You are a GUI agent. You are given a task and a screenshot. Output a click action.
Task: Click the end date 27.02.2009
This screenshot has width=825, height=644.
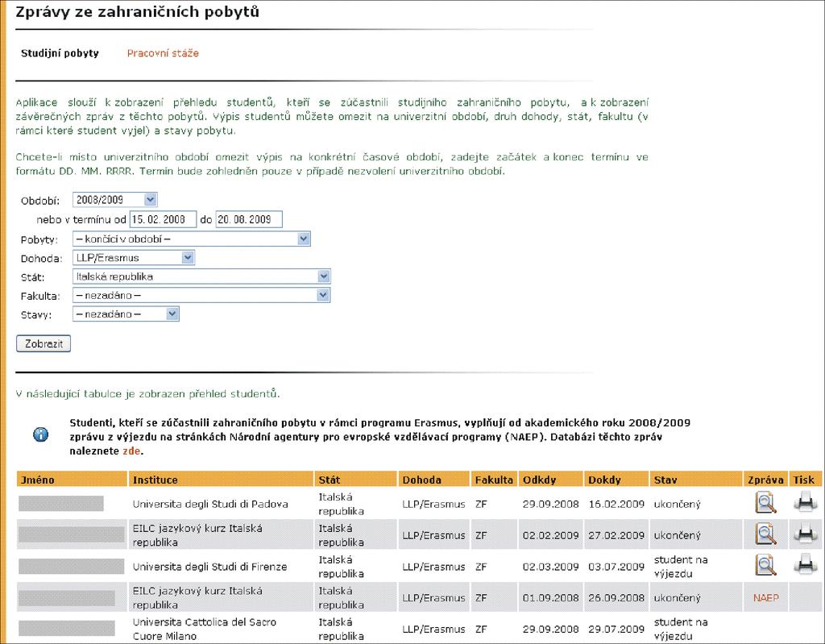pos(616,535)
